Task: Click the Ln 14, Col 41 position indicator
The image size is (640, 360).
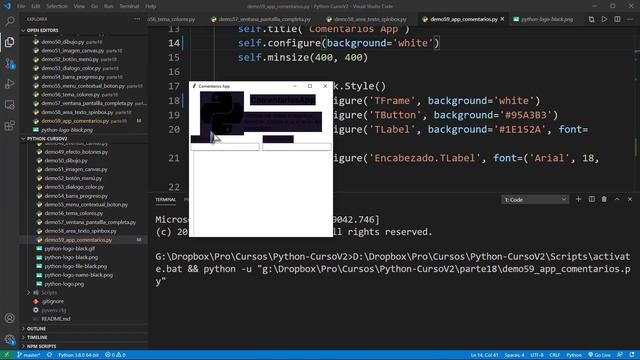Action: [484, 355]
